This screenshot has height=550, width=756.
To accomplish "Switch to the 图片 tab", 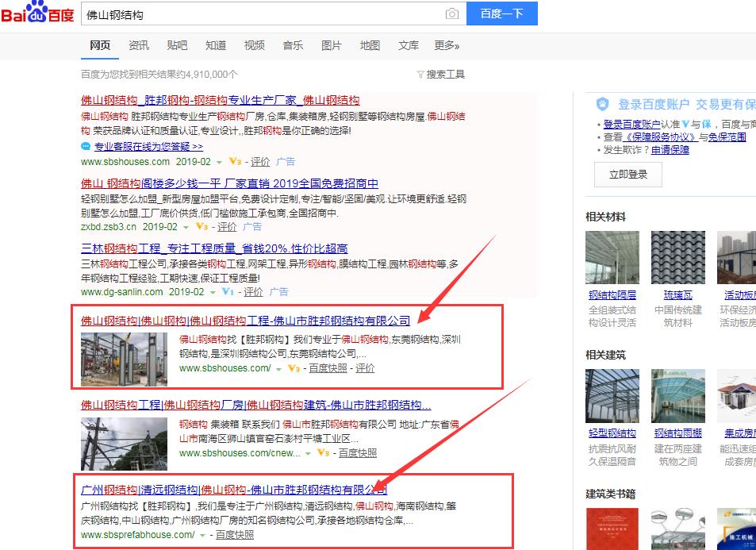I will [x=332, y=45].
